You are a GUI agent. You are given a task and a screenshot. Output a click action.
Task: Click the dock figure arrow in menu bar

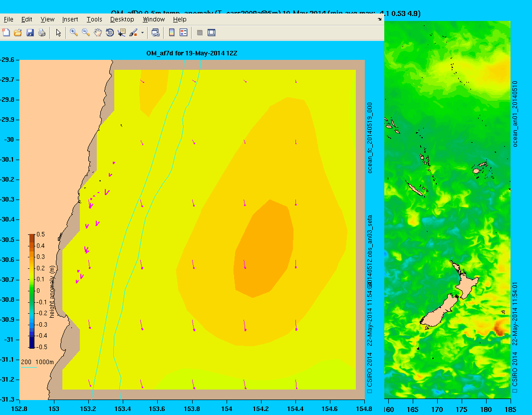[379, 19]
